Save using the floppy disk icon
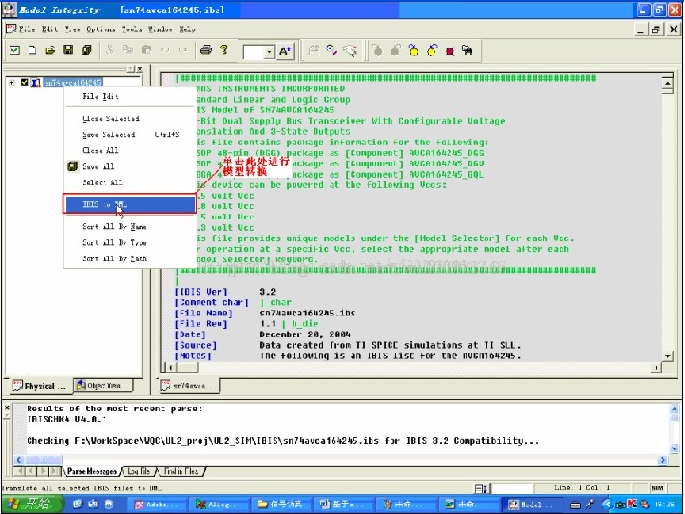The width and height of the screenshot is (685, 514). 68,50
